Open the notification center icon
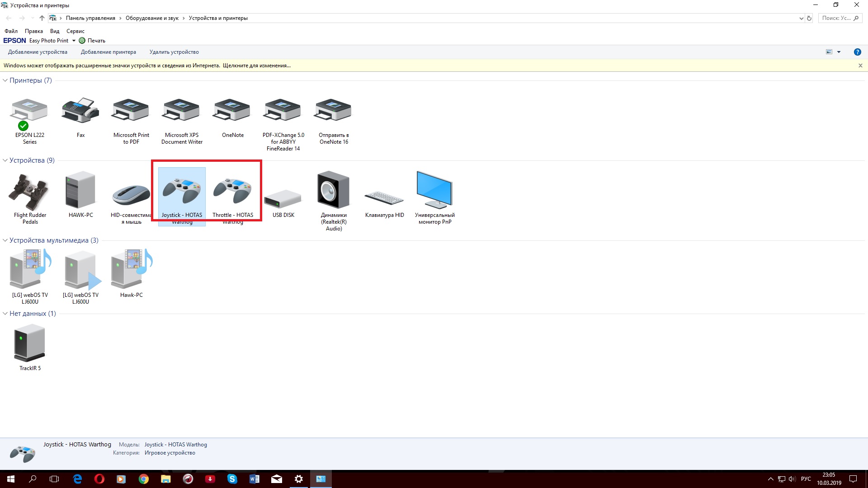The height and width of the screenshot is (488, 868). [x=853, y=479]
